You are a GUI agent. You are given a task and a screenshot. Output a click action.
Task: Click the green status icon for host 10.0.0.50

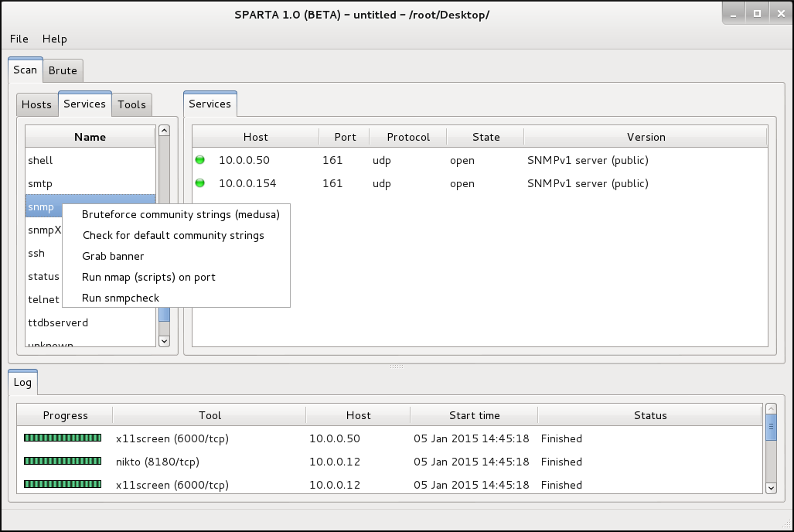coord(200,160)
